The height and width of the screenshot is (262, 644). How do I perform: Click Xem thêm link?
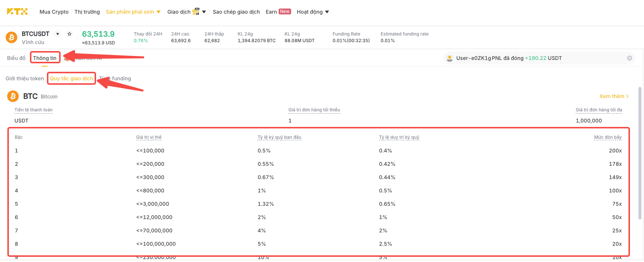[x=614, y=96]
